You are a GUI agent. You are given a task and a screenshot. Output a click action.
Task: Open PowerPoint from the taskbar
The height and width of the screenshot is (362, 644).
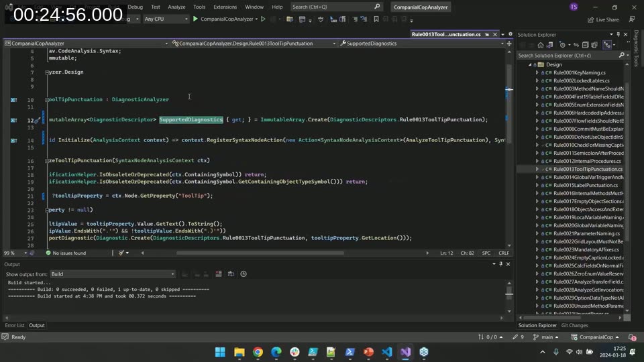tap(368, 352)
